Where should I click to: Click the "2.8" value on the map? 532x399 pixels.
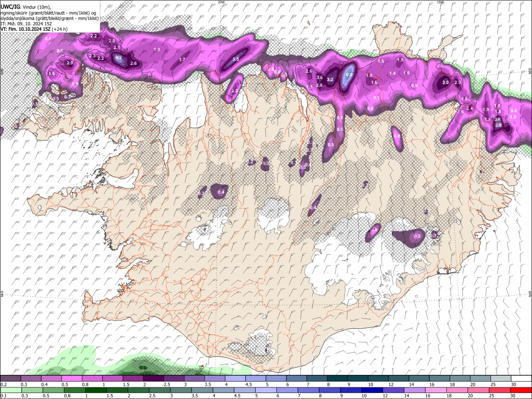319,85
